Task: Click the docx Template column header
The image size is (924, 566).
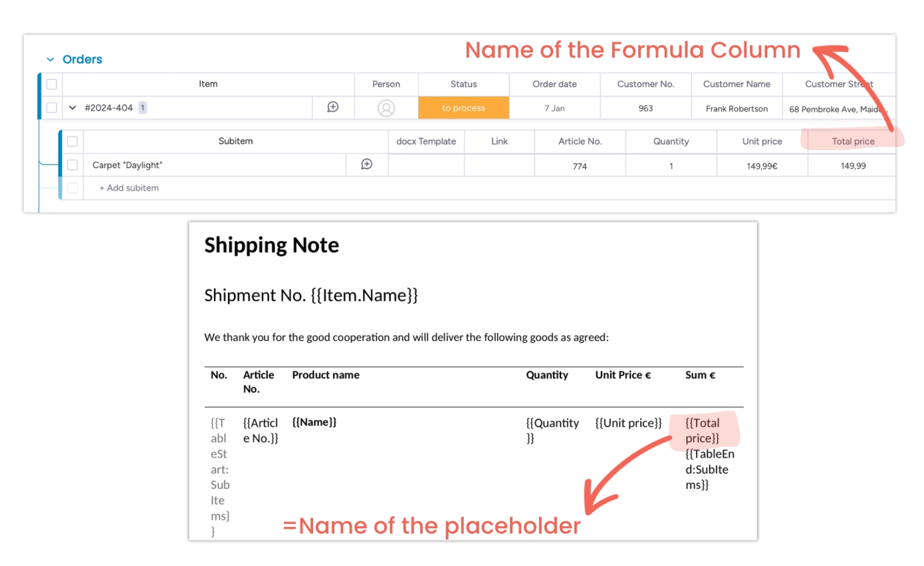Action: [426, 141]
